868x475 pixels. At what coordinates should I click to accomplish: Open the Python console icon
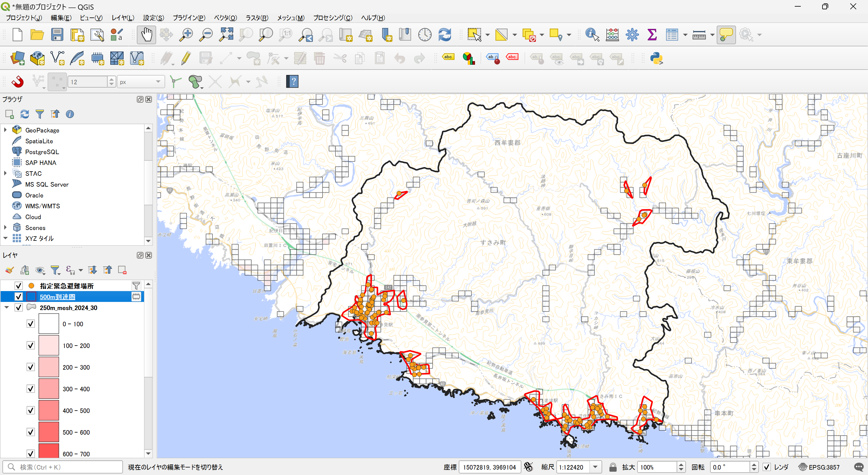tap(656, 58)
